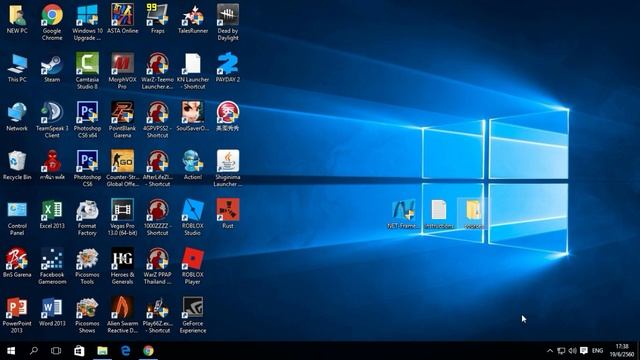Image resolution: width=640 pixels, height=360 pixels.
Task: Switch to Chrome in the taskbar
Action: pos(148,351)
